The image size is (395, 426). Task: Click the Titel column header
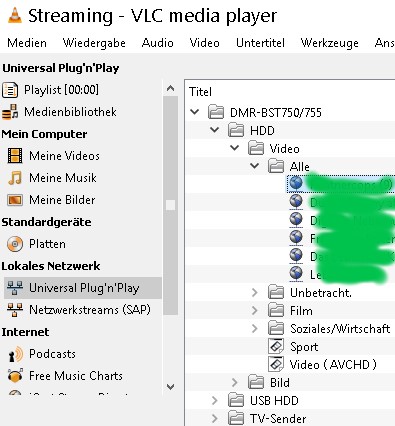200,92
